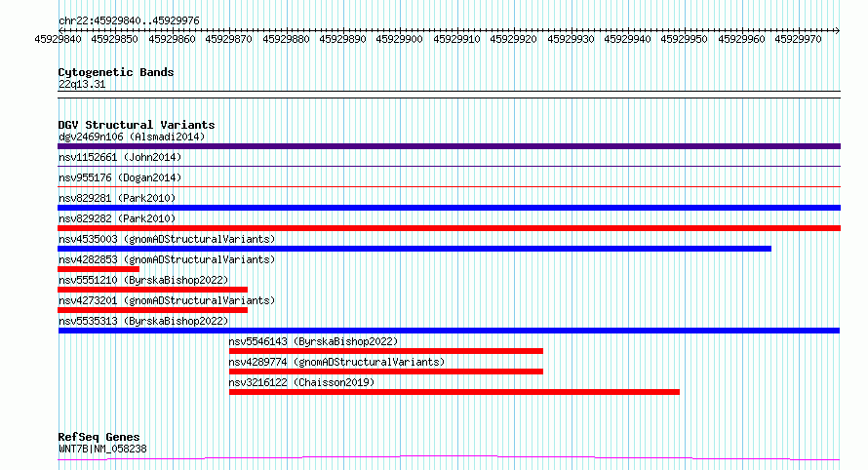Click ruler position 45929880
This screenshot has width=868, height=470.
[x=286, y=39]
